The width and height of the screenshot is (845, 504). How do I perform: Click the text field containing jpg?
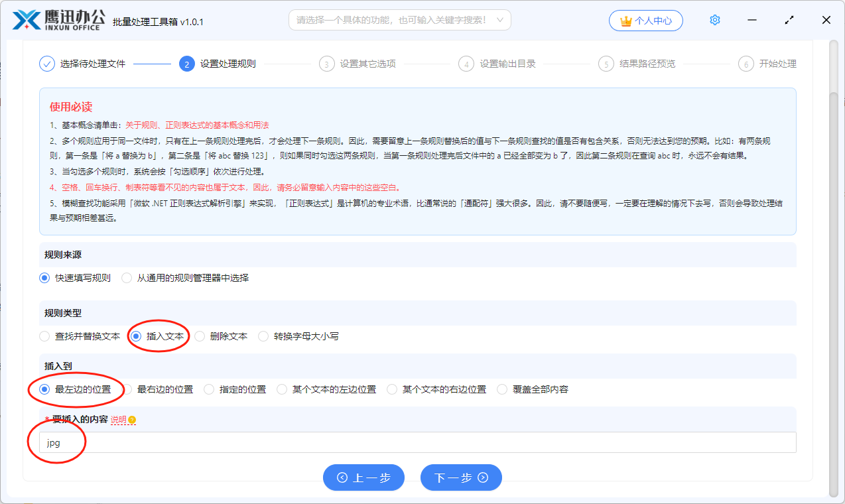[418, 442]
